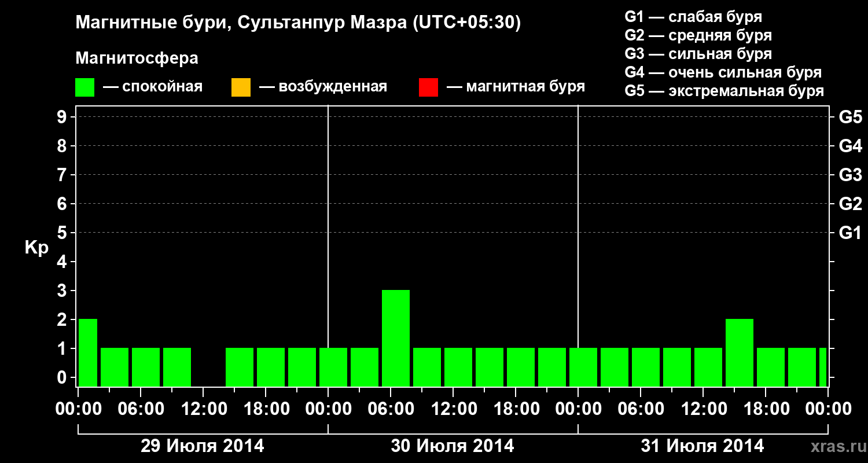The image size is (868, 463).
Task: Click the 'G5 — экстремальная буря' legend line
Action: pos(724,91)
